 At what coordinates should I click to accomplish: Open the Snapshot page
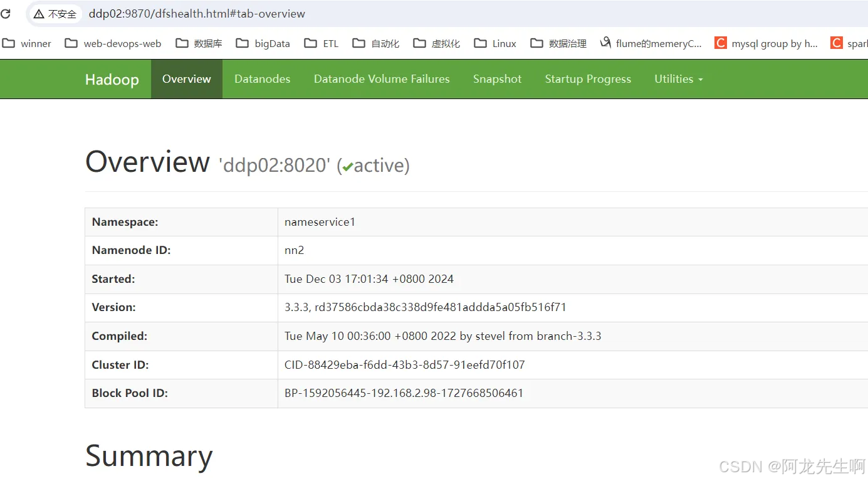[497, 79]
